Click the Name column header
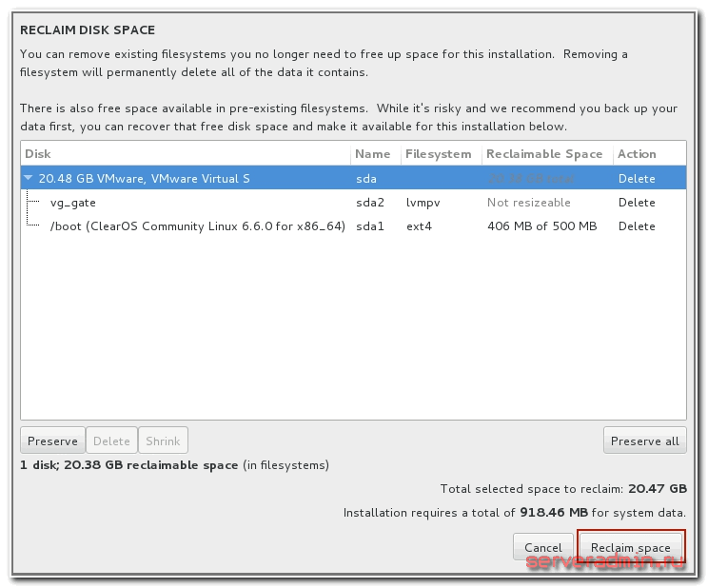 tap(372, 154)
